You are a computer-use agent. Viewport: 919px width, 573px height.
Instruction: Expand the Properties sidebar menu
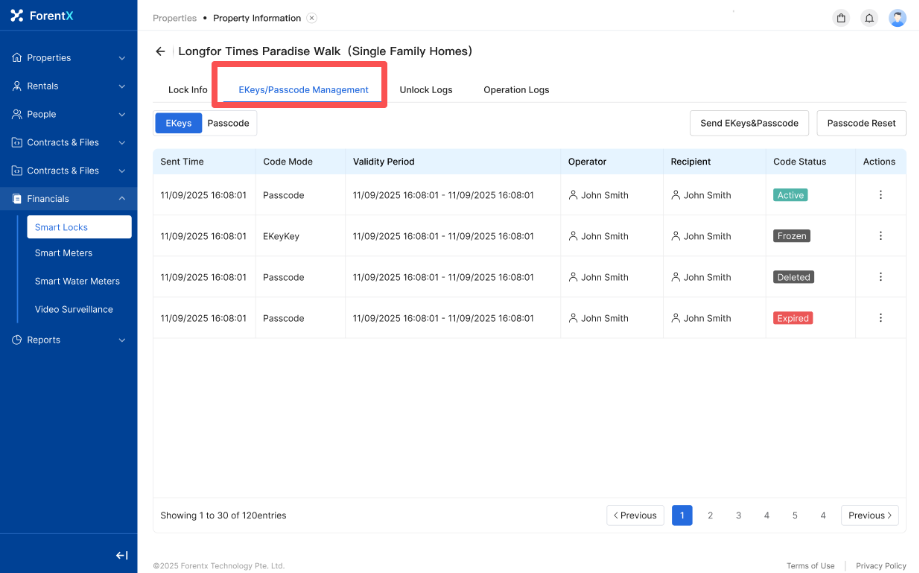[x=68, y=58]
